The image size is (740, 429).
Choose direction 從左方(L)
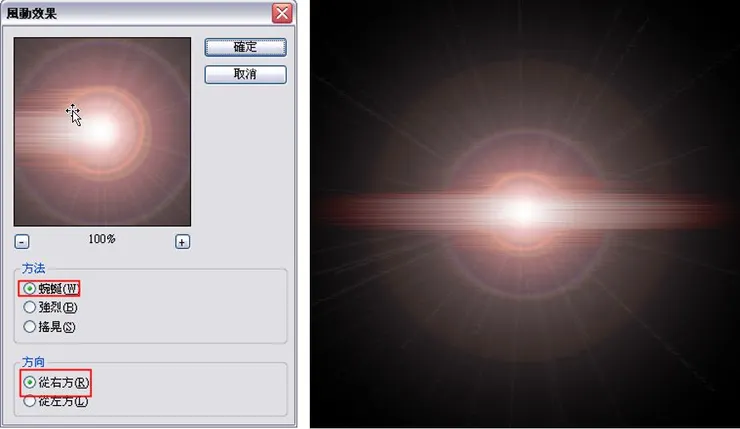29,401
